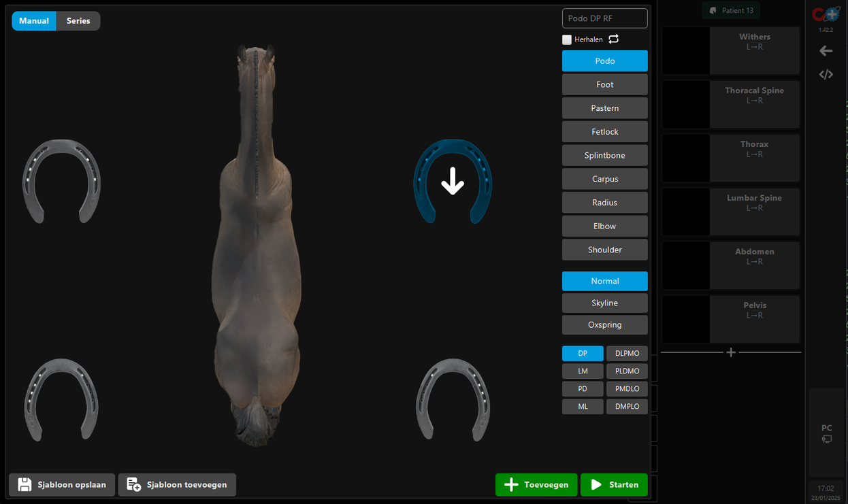Choose the DLPMO projection option
Image resolution: width=848 pixels, height=504 pixels.
pyautogui.click(x=627, y=354)
